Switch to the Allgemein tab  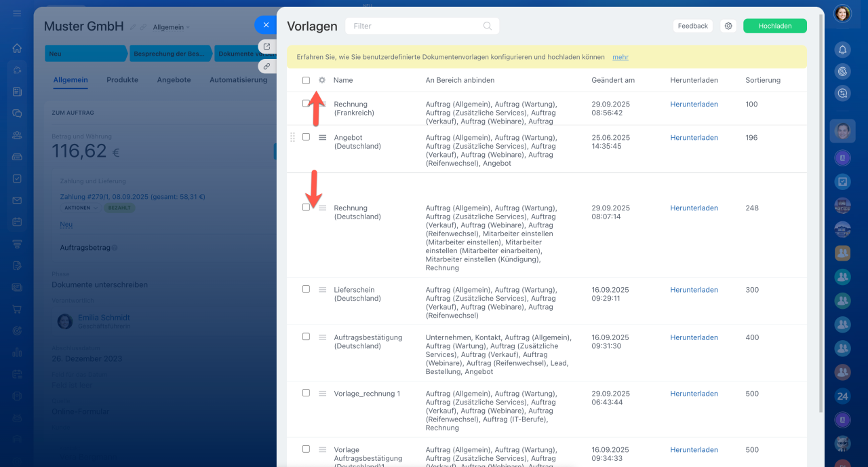pos(71,79)
